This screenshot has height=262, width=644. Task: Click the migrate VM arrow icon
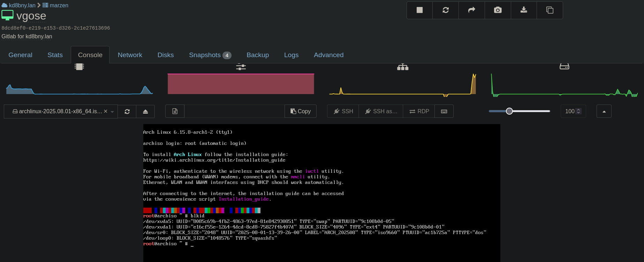[471, 10]
